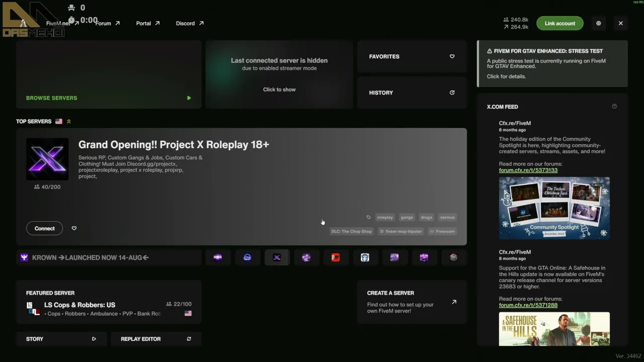View the Community Spotlight image
644x362 pixels.
tap(554, 208)
